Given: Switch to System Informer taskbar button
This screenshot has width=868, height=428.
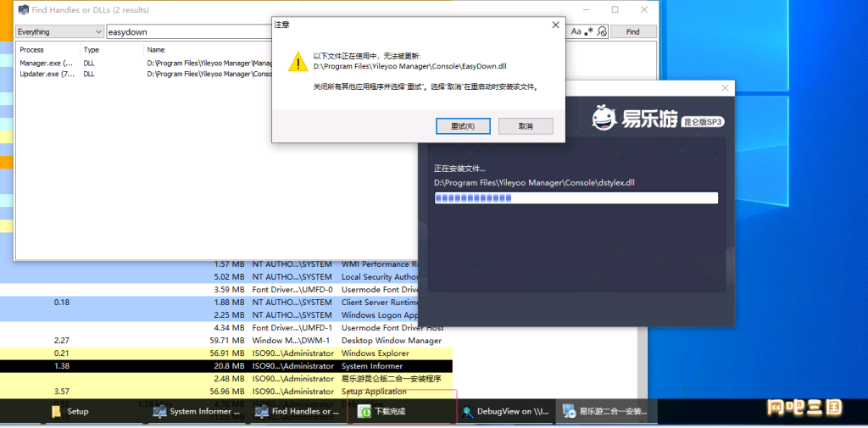Looking at the screenshot, I should pyautogui.click(x=198, y=411).
